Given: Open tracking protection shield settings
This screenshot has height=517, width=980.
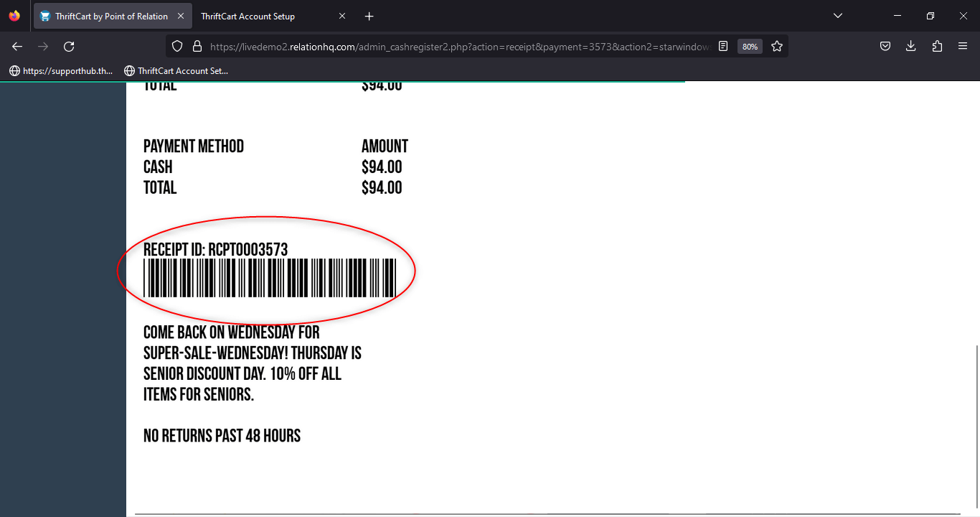Looking at the screenshot, I should [x=176, y=45].
